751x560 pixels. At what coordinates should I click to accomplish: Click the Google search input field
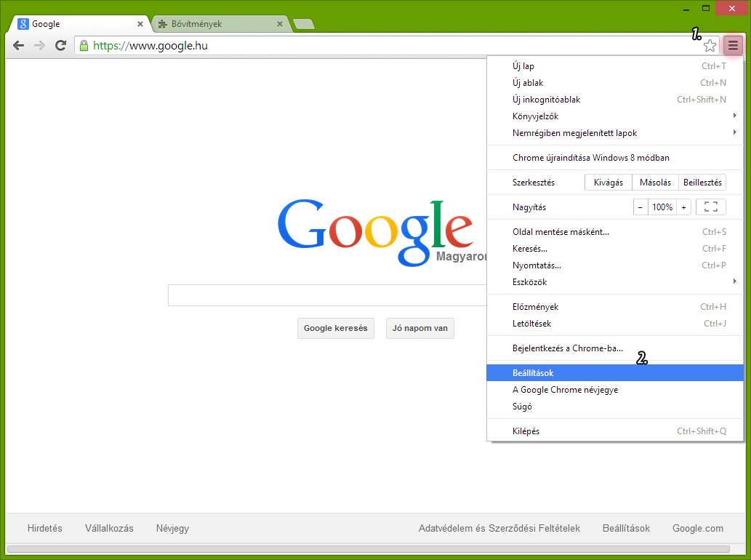(x=327, y=295)
